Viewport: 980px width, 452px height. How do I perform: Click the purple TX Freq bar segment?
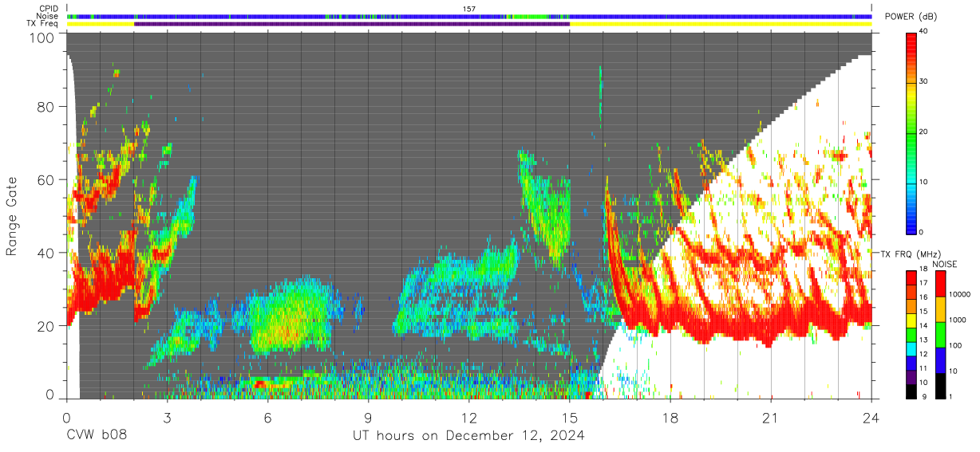point(352,24)
